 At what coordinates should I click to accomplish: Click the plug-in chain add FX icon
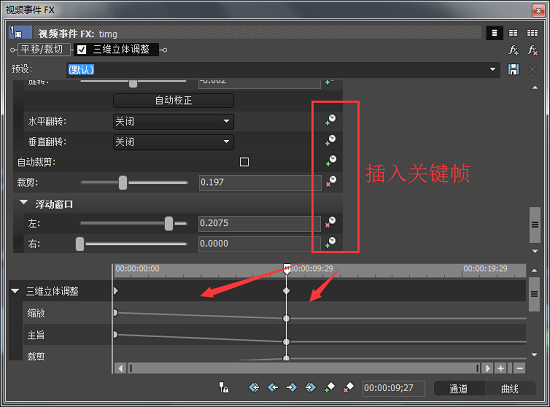click(x=514, y=50)
